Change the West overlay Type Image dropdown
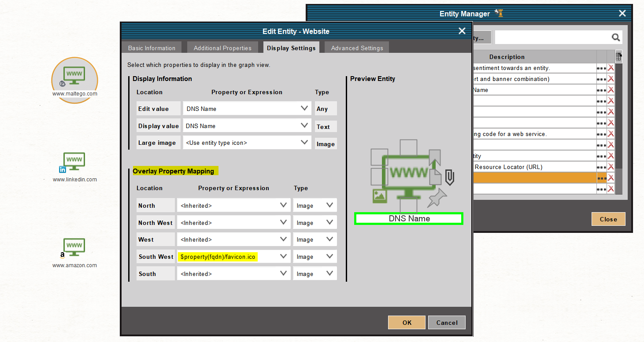The width and height of the screenshot is (644, 342). pyautogui.click(x=315, y=239)
